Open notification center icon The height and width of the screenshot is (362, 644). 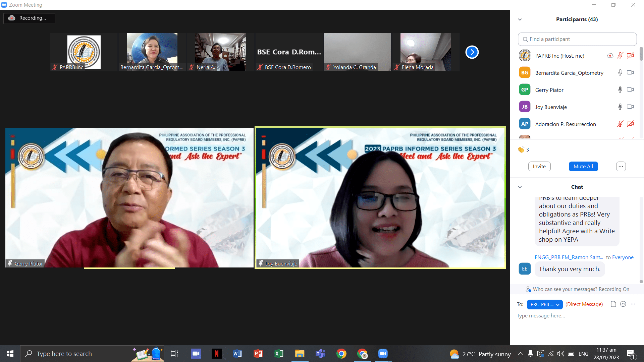pyautogui.click(x=631, y=354)
